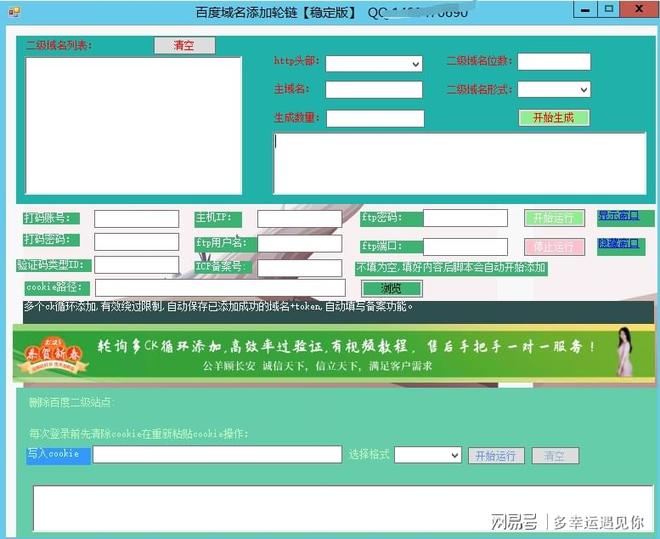Click the 打码账号 input field
Viewport: 660px width, 539px height.
click(136, 219)
